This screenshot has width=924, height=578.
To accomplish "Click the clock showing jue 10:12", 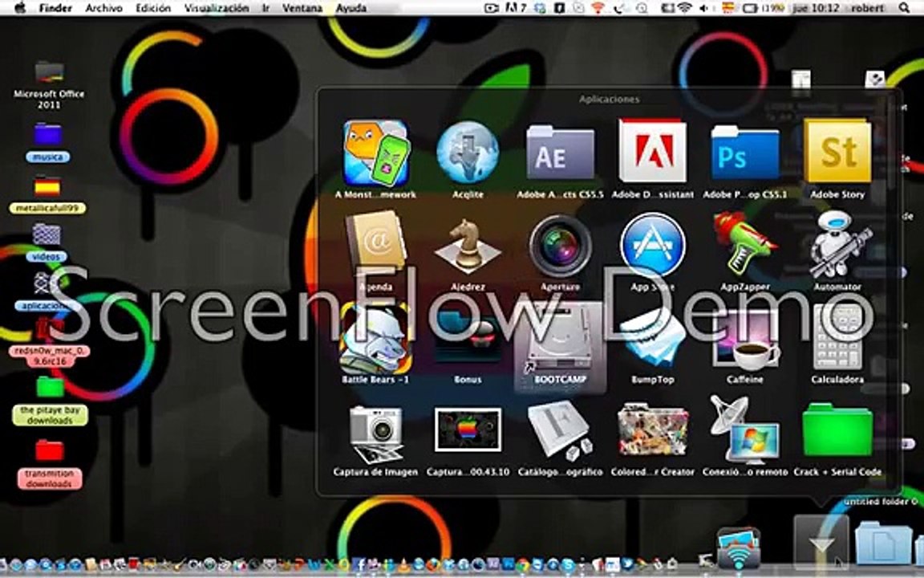I will click(x=816, y=8).
